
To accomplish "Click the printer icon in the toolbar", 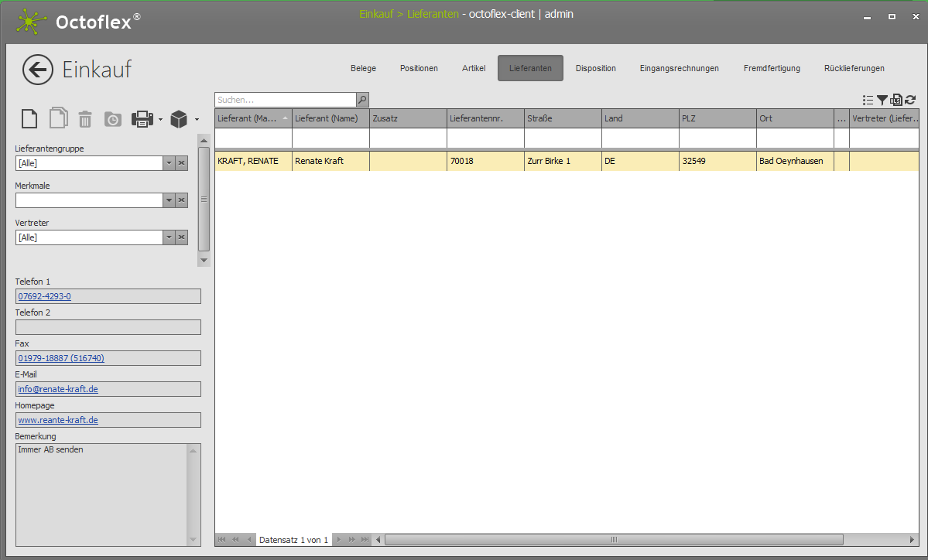I will click(x=142, y=118).
